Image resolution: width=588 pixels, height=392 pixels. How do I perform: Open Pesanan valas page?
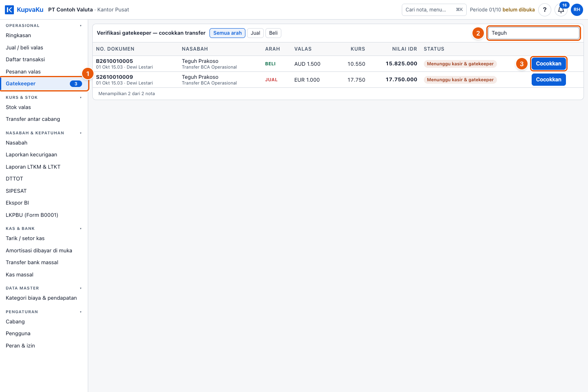click(x=44, y=72)
